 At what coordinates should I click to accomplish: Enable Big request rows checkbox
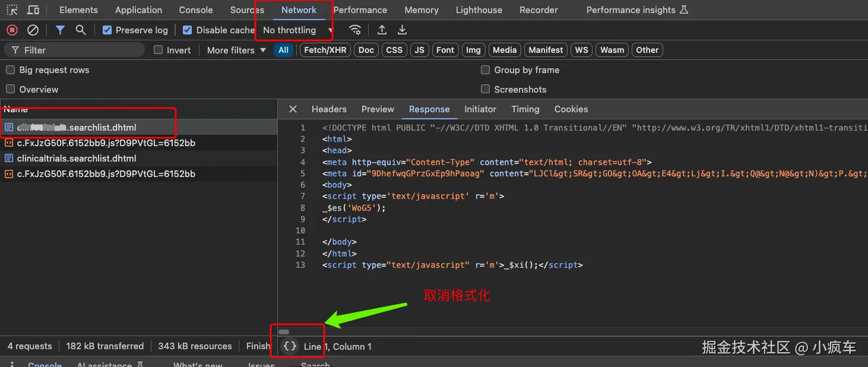pos(10,70)
